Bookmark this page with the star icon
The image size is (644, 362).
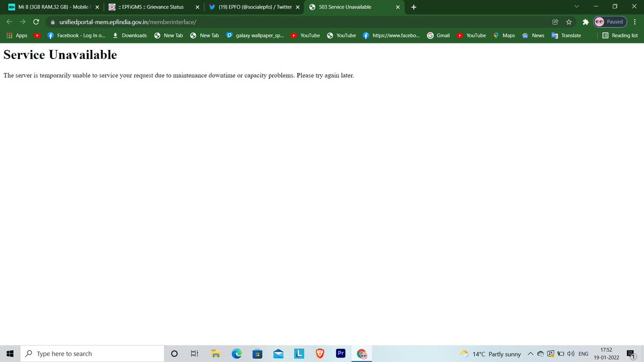(569, 22)
